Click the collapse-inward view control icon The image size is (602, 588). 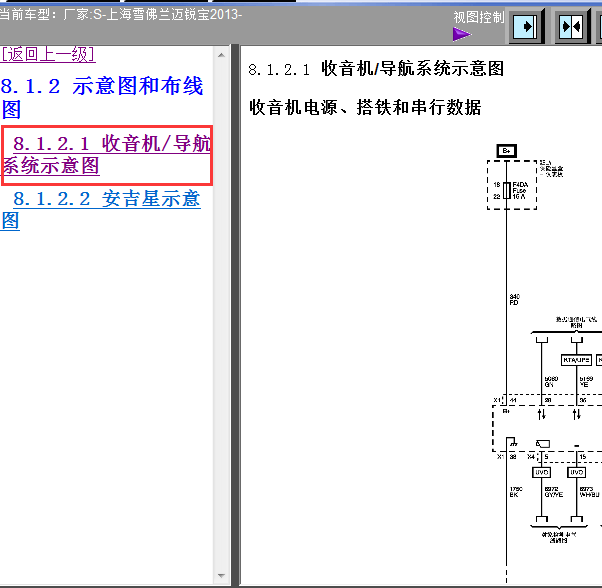(x=572, y=27)
